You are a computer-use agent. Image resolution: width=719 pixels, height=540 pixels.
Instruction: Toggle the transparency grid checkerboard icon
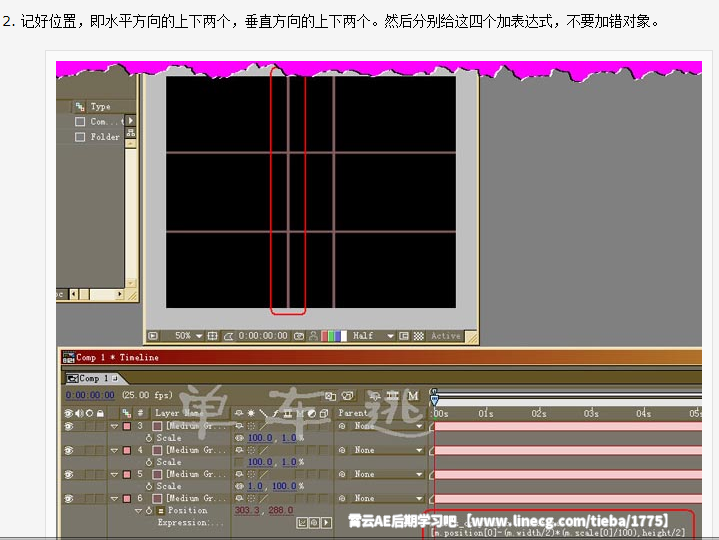(x=418, y=336)
